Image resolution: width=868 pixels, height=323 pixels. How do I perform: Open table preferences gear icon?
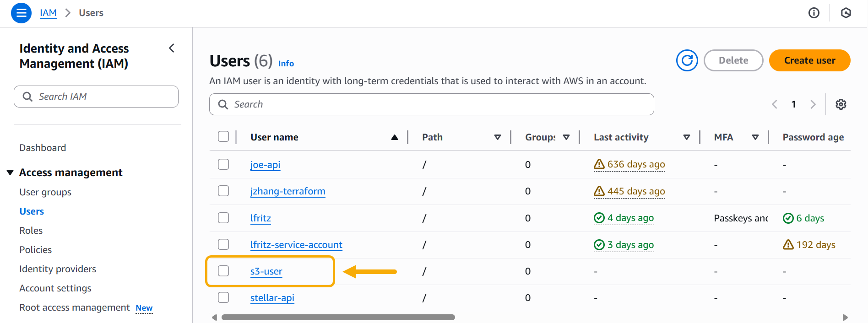coord(841,104)
